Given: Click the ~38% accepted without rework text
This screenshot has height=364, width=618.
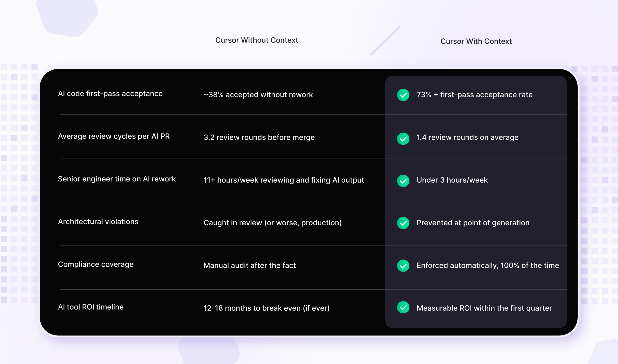Looking at the screenshot, I should coord(258,95).
